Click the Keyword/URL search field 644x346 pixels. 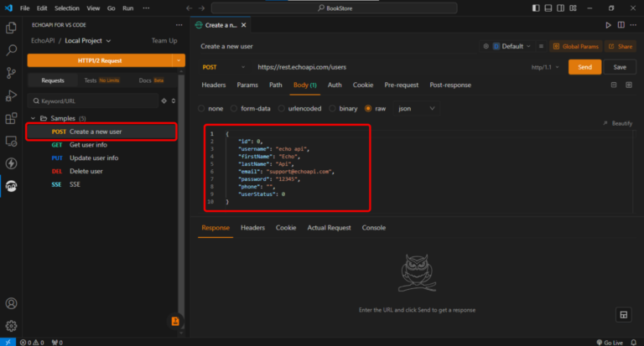92,101
